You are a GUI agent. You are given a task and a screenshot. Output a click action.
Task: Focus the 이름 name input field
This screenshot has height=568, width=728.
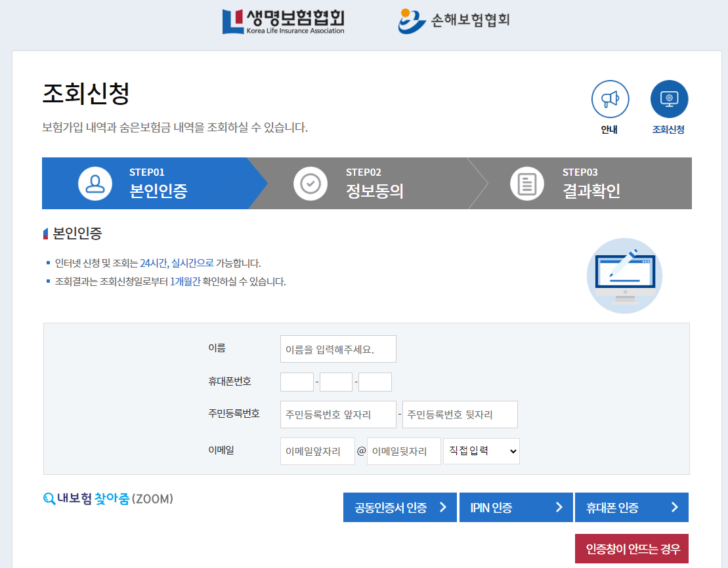click(x=338, y=349)
